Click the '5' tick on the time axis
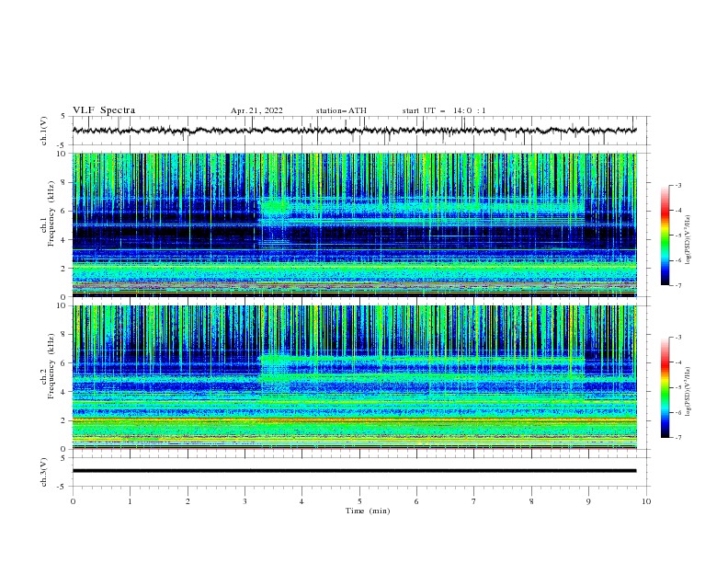728x563 pixels. pos(359,501)
